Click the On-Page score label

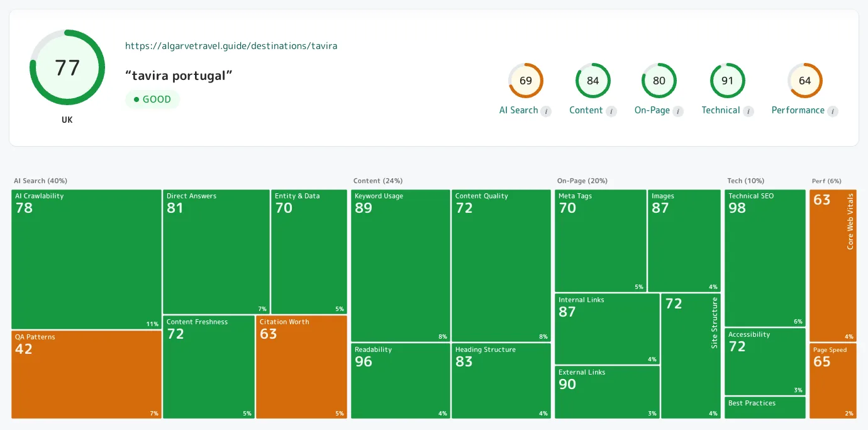pos(652,110)
